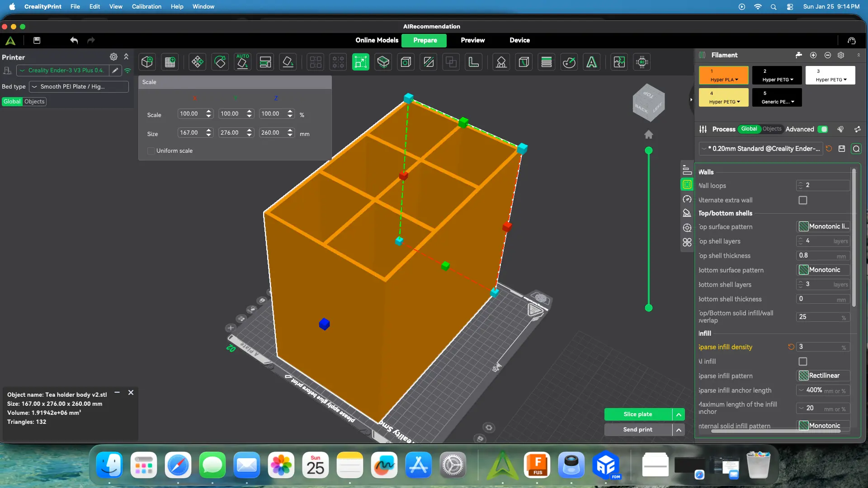Search process settings magnifier icon
This screenshot has width=868, height=488.
856,149
